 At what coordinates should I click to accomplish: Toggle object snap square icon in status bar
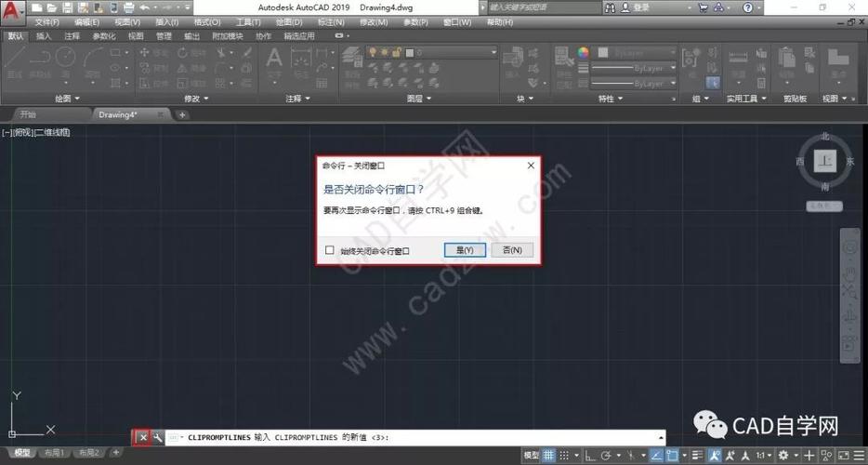tap(673, 456)
